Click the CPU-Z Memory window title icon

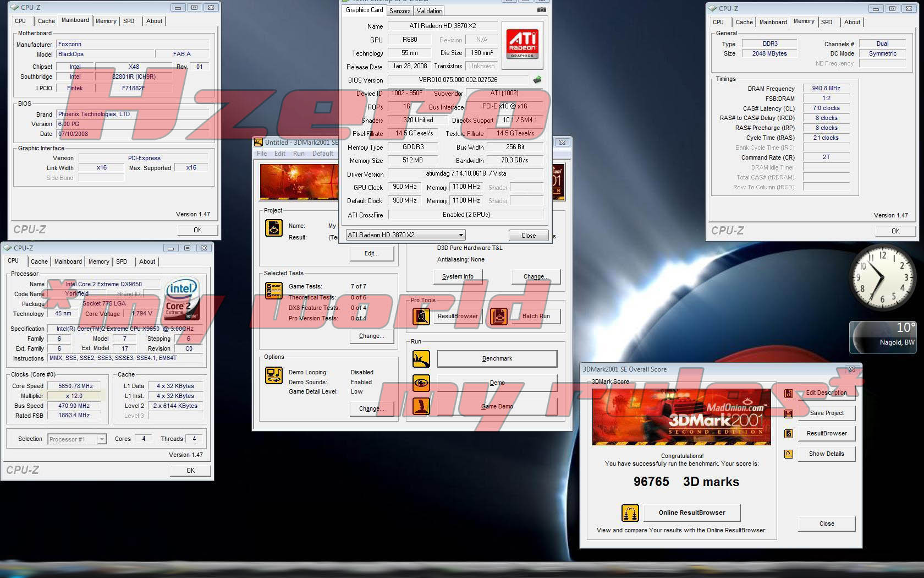[713, 8]
